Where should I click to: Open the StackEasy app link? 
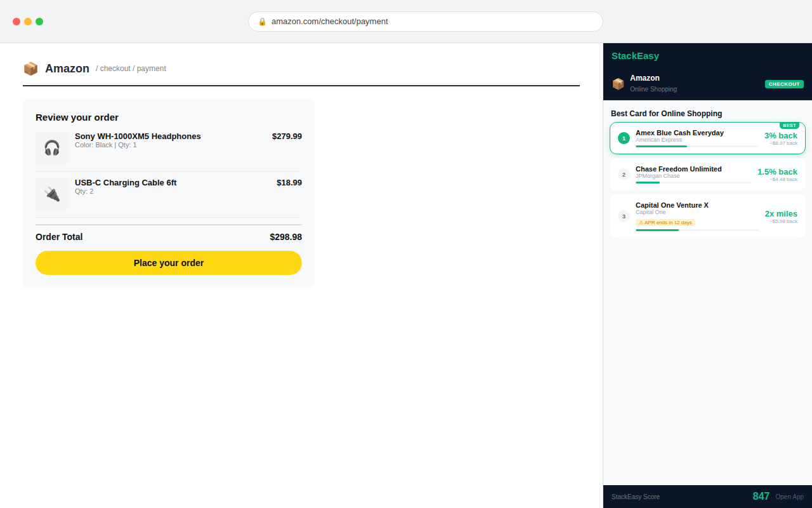pyautogui.click(x=789, y=497)
